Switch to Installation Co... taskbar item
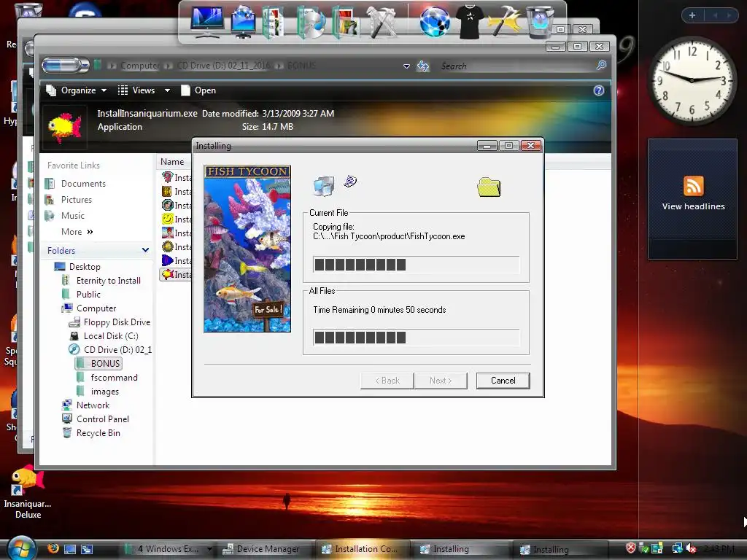The image size is (747, 560). pos(362,549)
